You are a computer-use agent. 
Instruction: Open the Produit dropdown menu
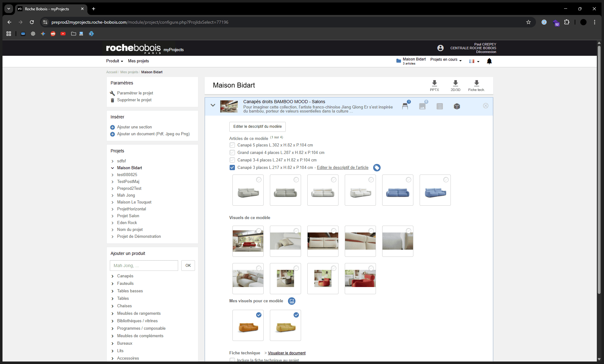click(114, 61)
